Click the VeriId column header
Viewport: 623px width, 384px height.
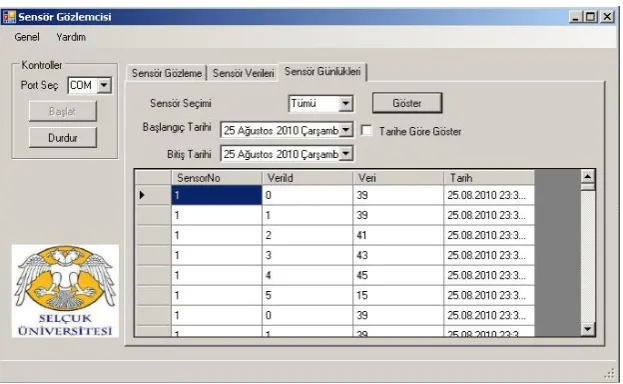coord(307,178)
